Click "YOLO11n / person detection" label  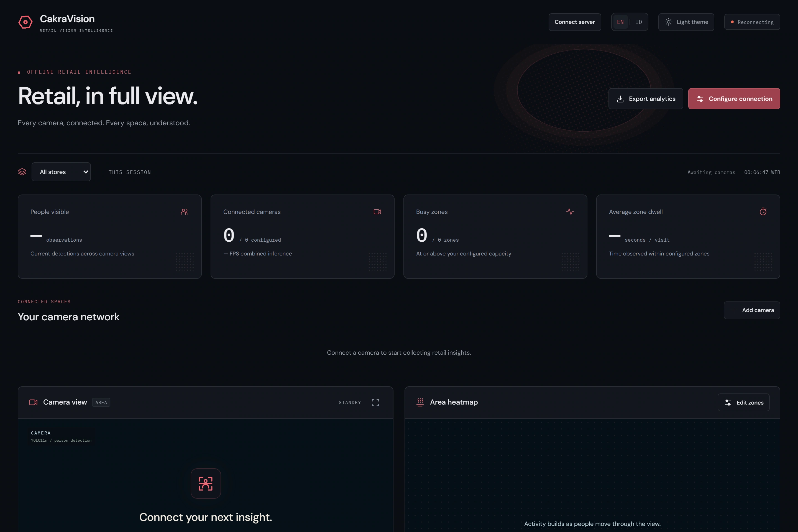coord(61,440)
